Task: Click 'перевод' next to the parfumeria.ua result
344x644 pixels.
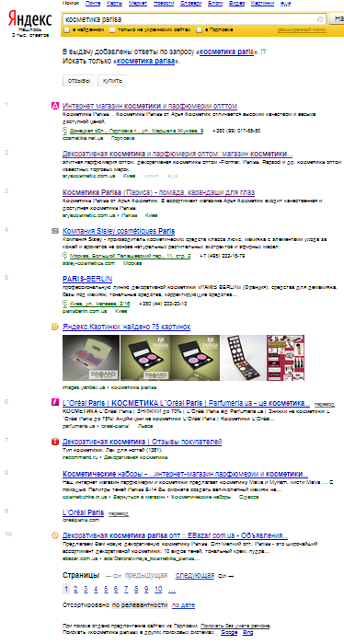Action: click(325, 404)
